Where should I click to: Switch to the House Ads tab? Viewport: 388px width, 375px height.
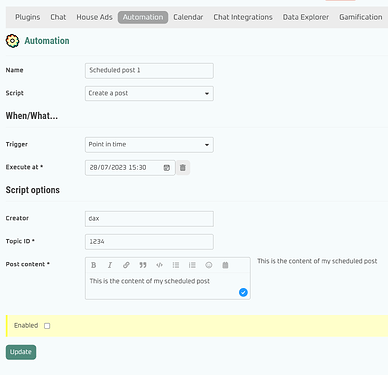[x=94, y=17]
